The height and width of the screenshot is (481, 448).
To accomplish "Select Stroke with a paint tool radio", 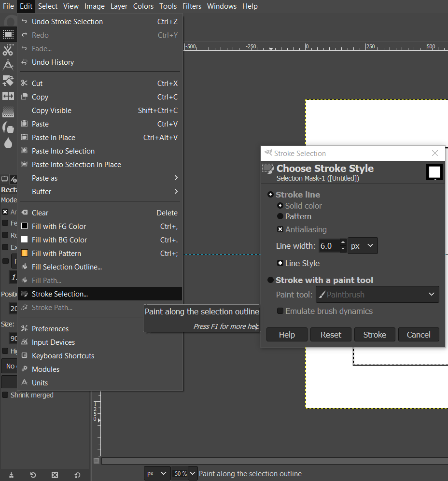I will [x=270, y=280].
